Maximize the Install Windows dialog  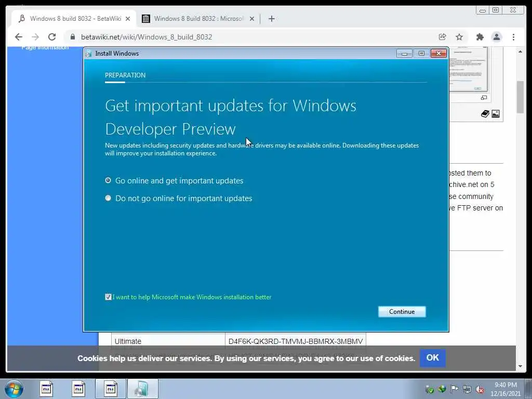pyautogui.click(x=421, y=54)
